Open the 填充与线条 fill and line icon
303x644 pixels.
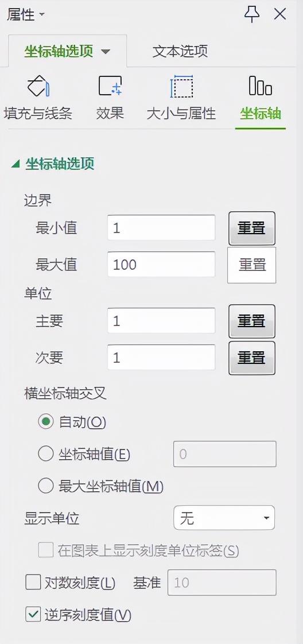[38, 86]
